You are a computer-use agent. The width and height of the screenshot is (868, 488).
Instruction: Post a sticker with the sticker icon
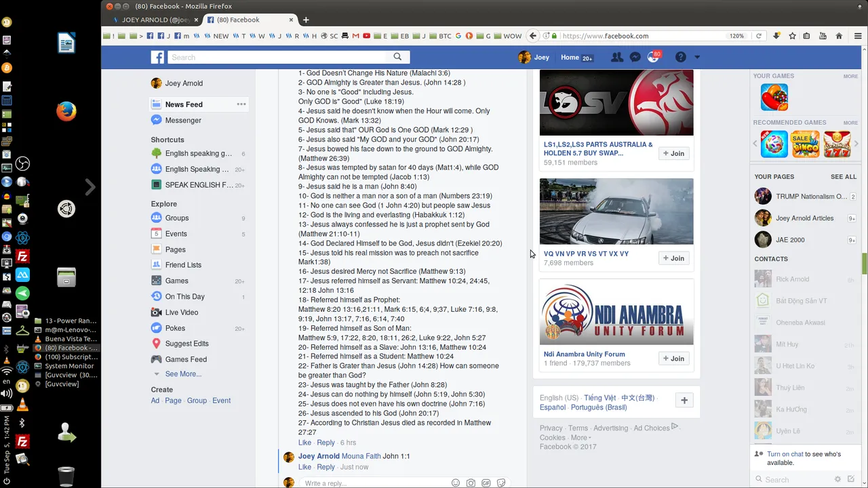click(x=501, y=483)
